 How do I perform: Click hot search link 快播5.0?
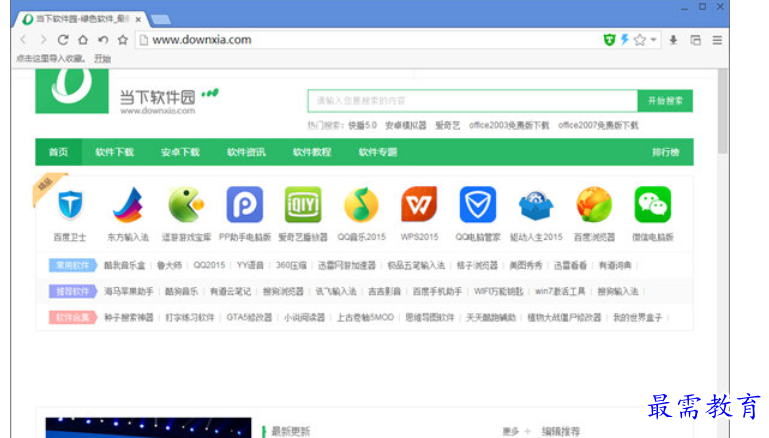coord(362,125)
